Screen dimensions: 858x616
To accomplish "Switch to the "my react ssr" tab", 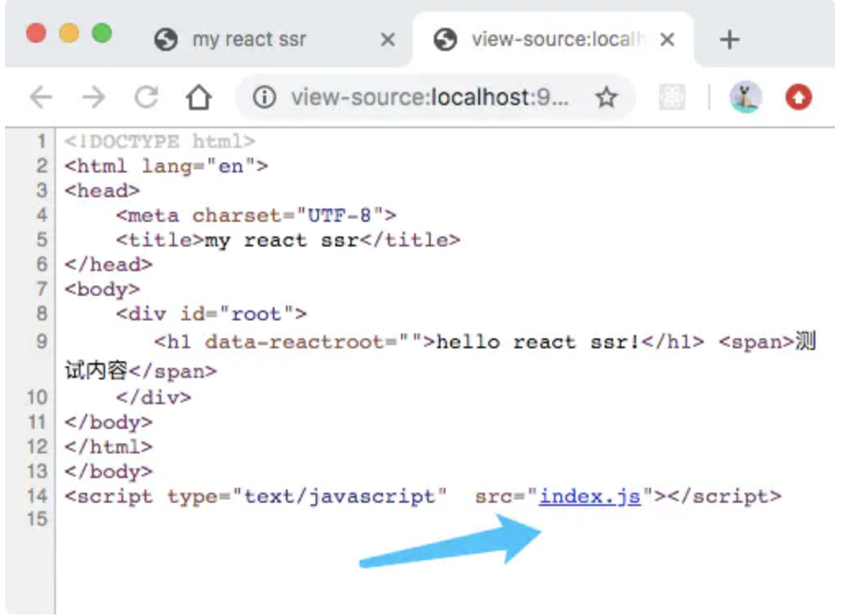I will 248,39.
